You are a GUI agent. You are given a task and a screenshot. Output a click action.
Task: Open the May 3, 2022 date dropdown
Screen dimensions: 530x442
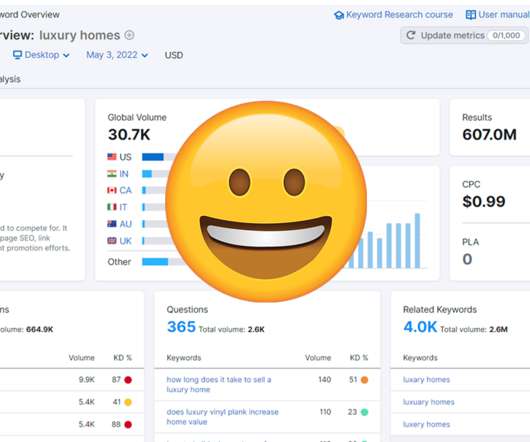117,55
